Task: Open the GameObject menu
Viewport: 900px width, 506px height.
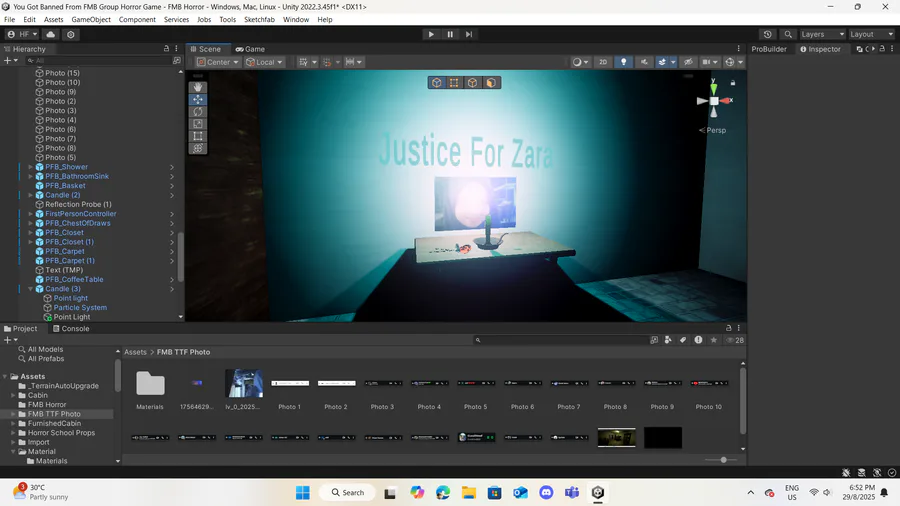Action: 91,20
